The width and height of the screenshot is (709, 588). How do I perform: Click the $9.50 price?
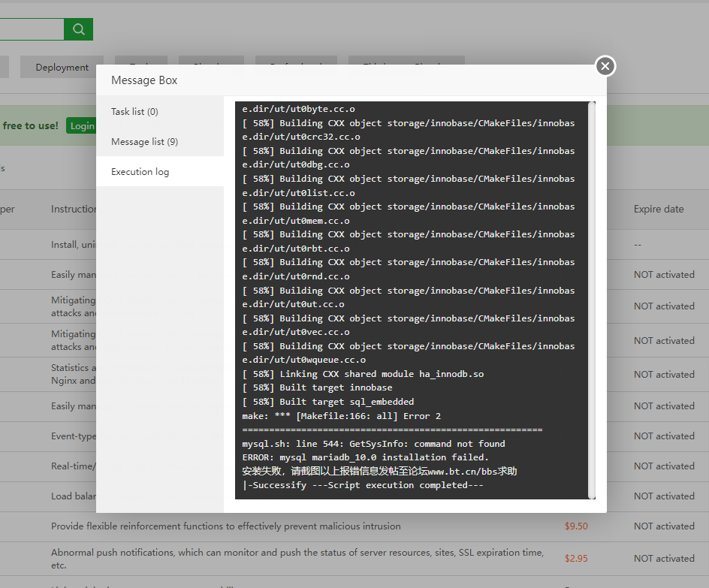[576, 526]
